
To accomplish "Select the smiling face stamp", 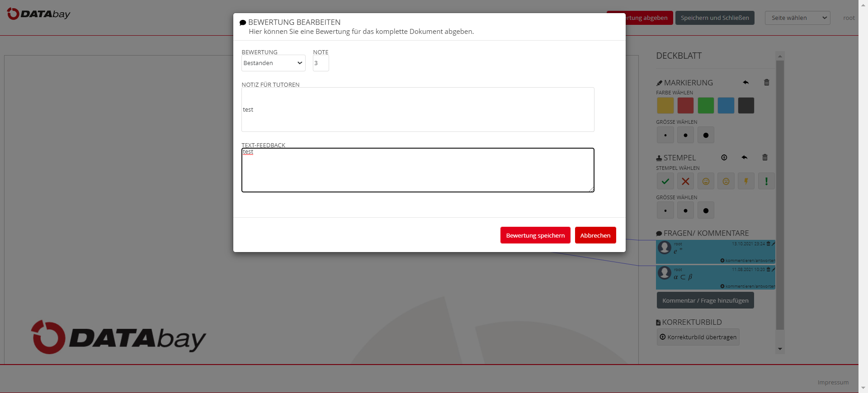I will (706, 181).
